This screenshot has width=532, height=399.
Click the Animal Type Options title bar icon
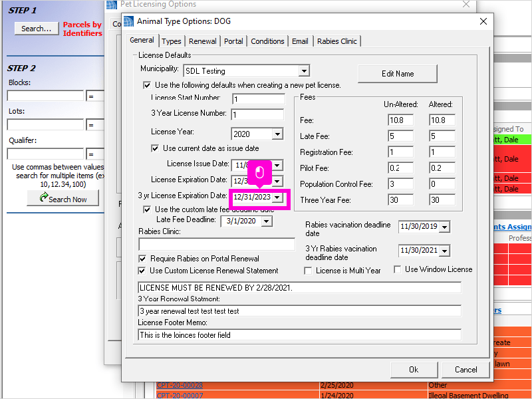pyautogui.click(x=128, y=21)
